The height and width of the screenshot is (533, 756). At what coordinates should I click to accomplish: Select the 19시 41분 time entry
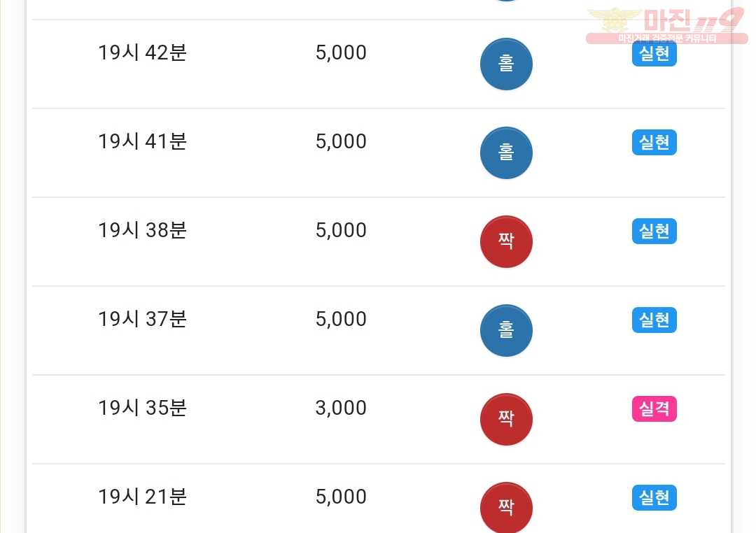click(142, 141)
